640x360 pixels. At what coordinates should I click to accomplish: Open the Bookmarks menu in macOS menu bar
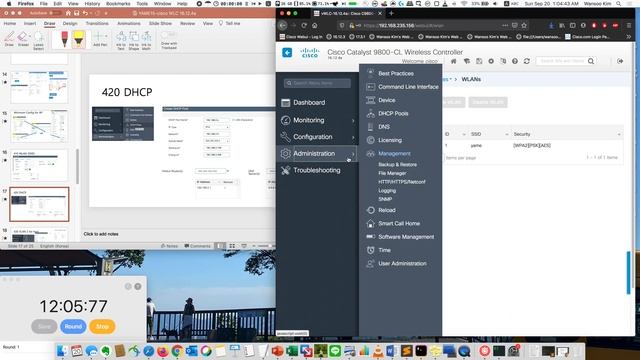tap(118, 4)
